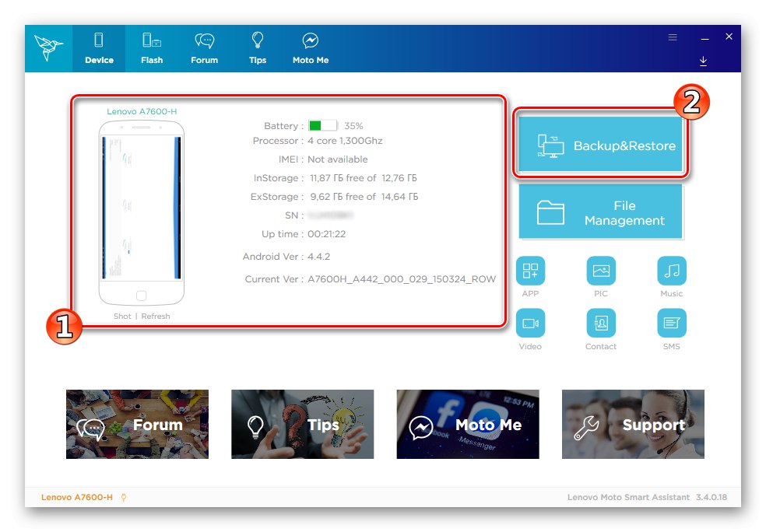Click the phone screen preview image

click(x=141, y=208)
